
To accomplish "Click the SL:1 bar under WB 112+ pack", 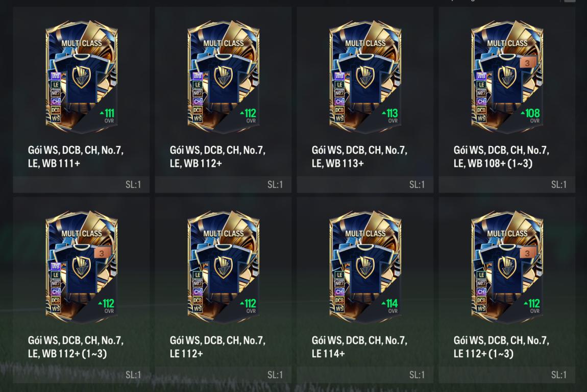I will [223, 184].
